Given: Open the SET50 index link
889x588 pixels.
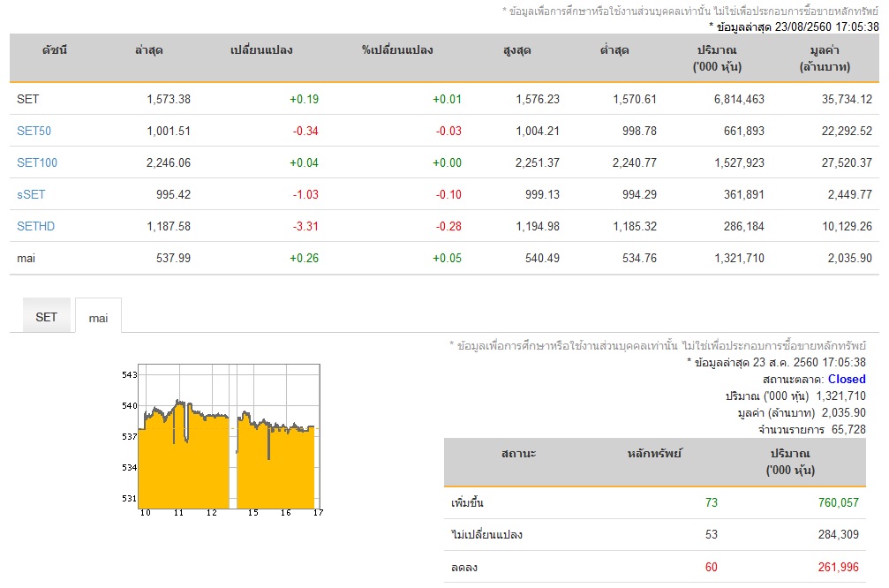Looking at the screenshot, I should click(34, 131).
